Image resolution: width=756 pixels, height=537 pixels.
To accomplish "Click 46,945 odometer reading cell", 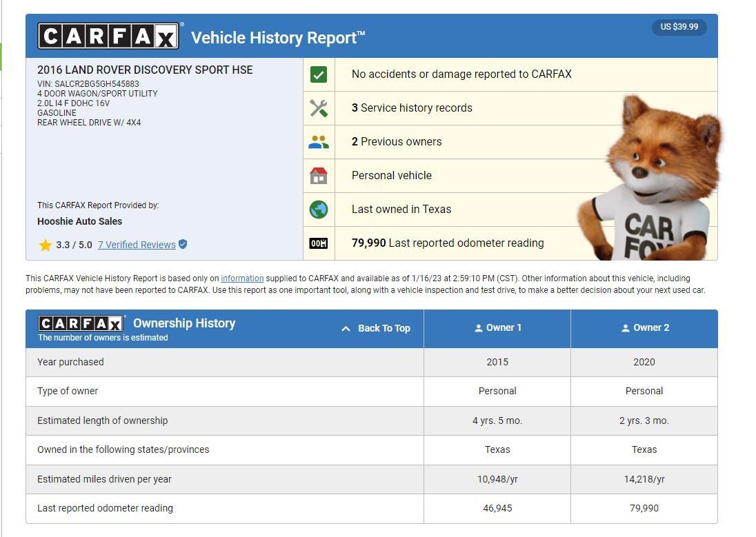I will point(497,508).
